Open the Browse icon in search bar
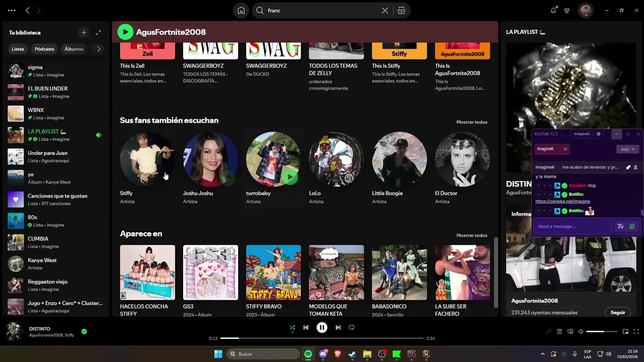 [x=401, y=11]
